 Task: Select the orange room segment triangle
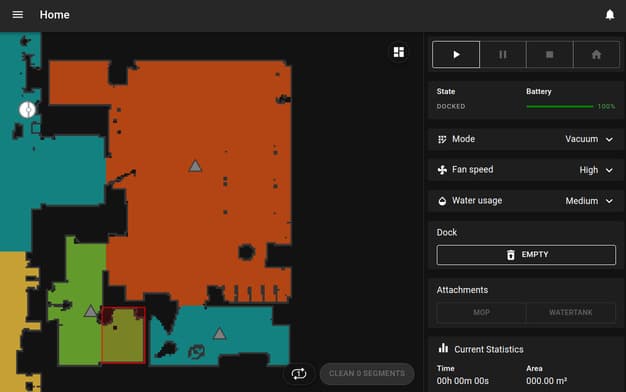click(195, 166)
